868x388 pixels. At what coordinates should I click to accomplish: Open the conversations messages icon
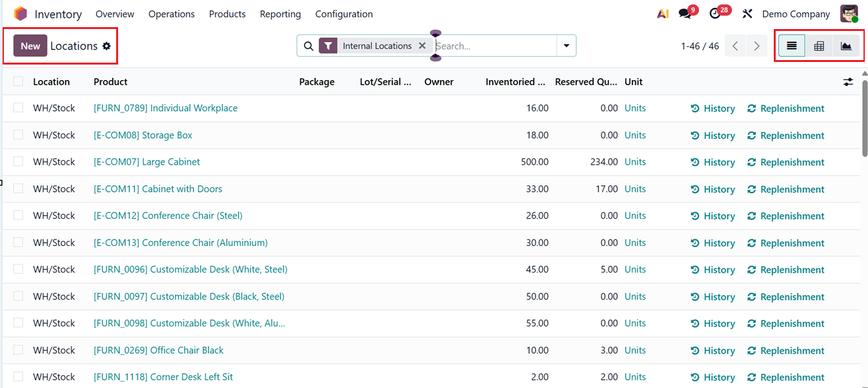tap(685, 14)
